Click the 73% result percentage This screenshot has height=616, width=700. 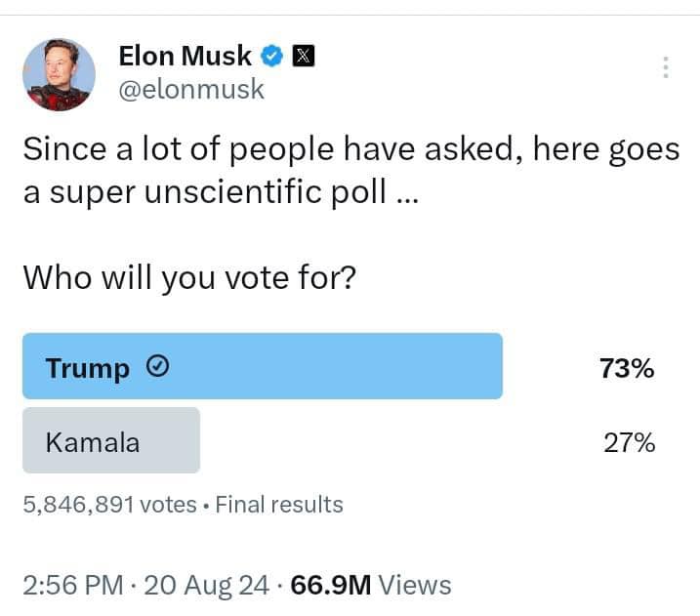click(627, 368)
